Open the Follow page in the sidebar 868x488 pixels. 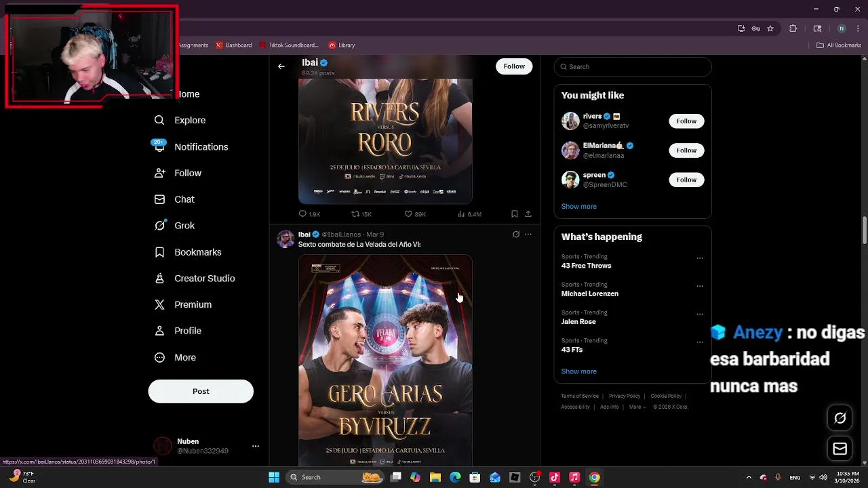tap(178, 173)
